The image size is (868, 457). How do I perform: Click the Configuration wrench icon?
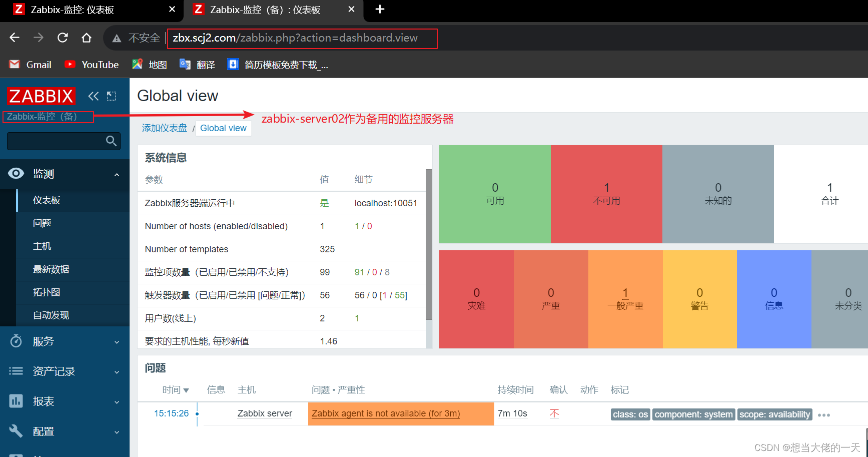click(16, 431)
